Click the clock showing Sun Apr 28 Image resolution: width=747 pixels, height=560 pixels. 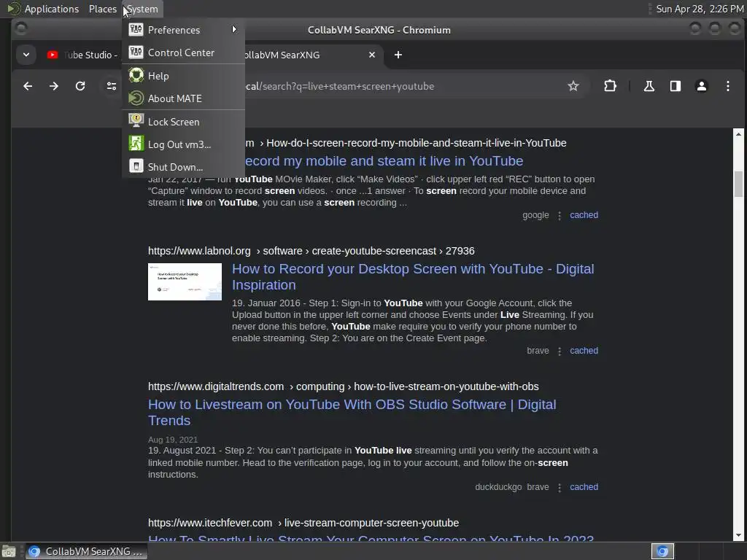(700, 9)
